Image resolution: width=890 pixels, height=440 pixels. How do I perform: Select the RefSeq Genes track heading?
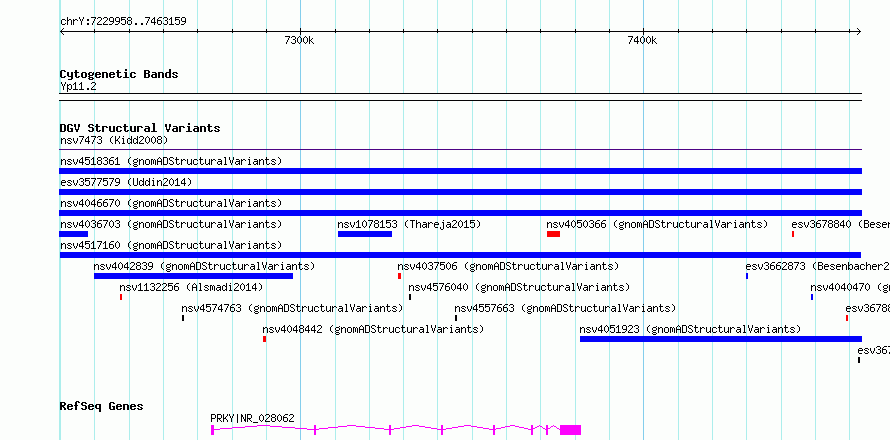coord(102,407)
